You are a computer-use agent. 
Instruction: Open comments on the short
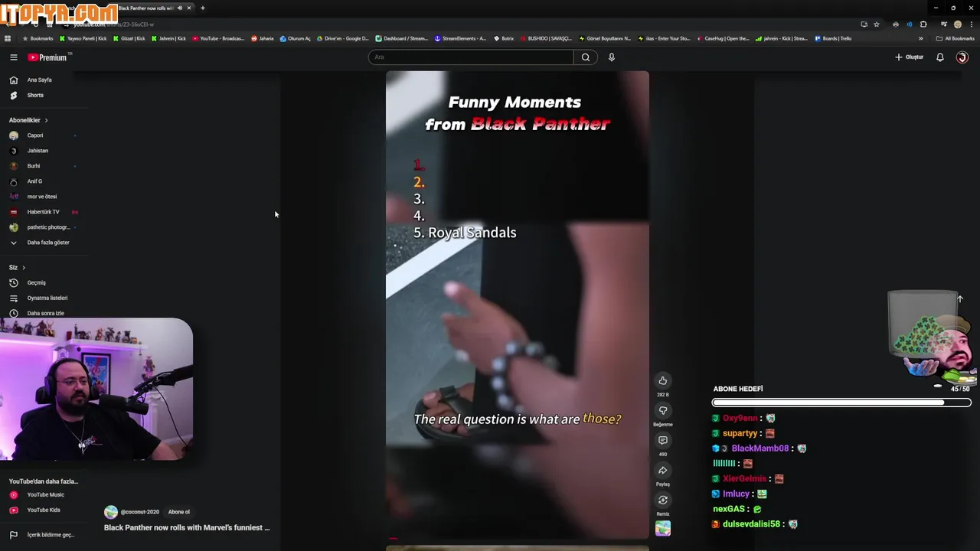click(x=663, y=441)
